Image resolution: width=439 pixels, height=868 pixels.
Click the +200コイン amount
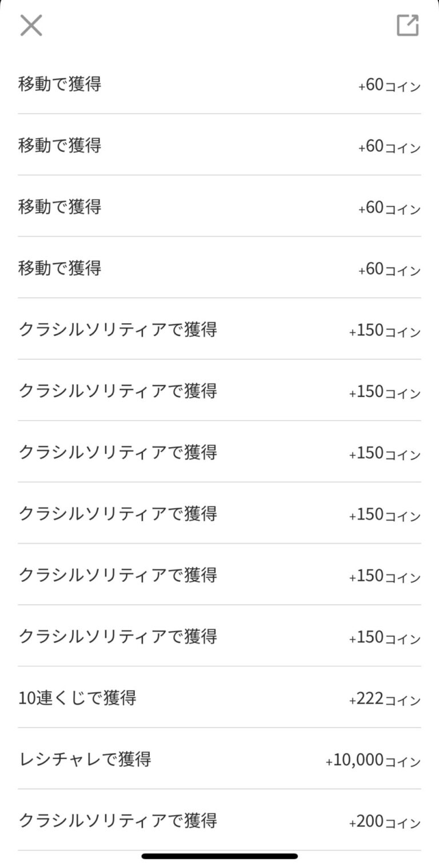pyautogui.click(x=385, y=822)
